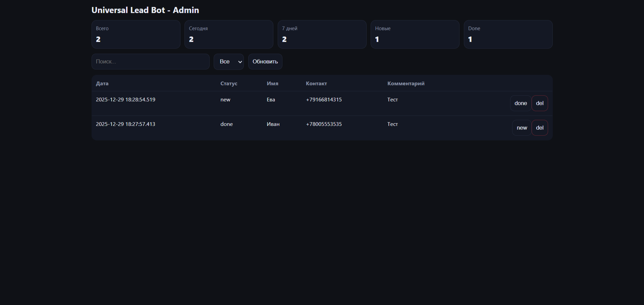This screenshot has height=305, width=644.
Task: Delete the Ева lead with del
Action: 540,103
